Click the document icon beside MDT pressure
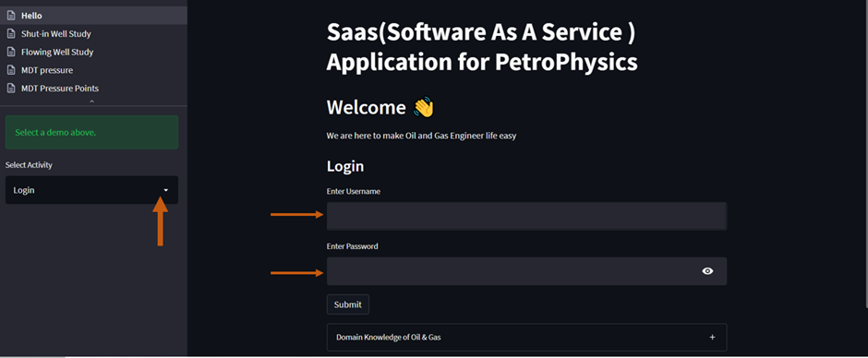The height and width of the screenshot is (358, 868). pos(10,70)
